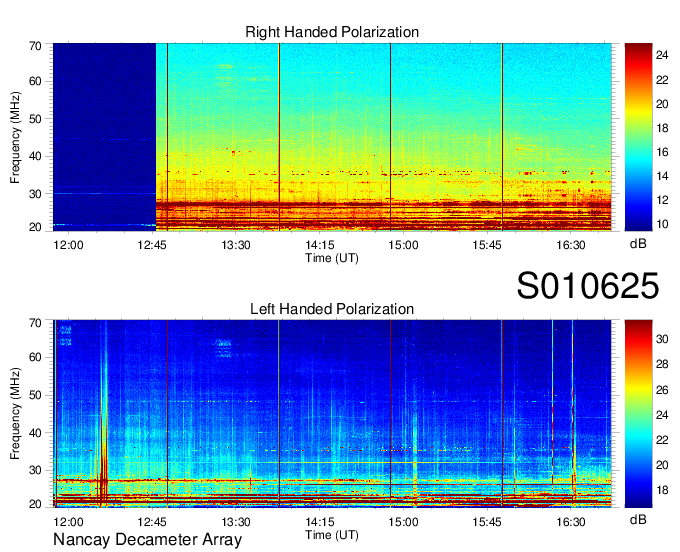
Task: Click the 20 MHz tick on the right-handed plot
Action: click(x=36, y=227)
